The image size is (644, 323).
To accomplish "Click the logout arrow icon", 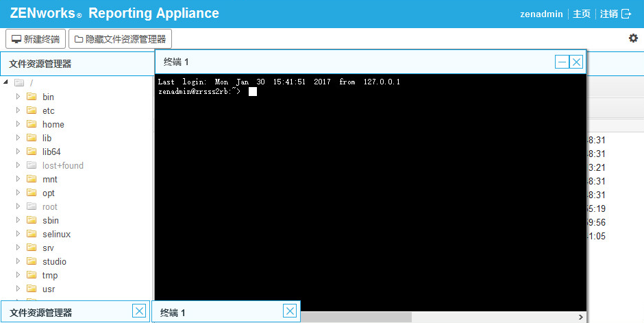I will 626,14.
